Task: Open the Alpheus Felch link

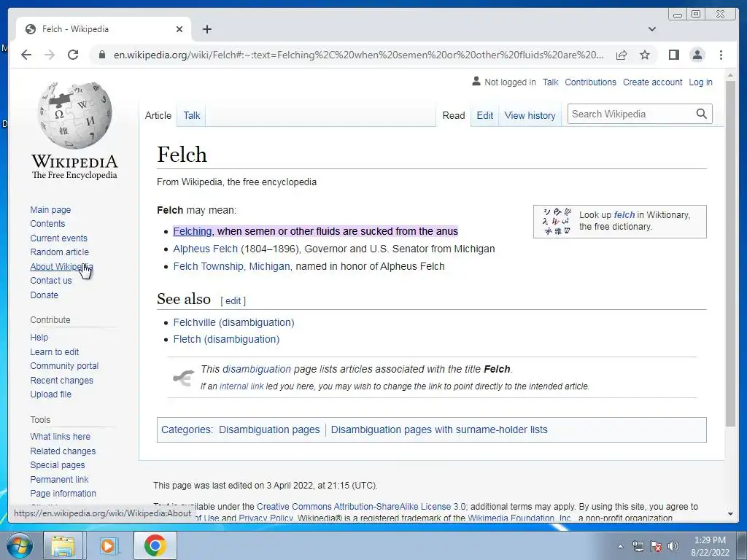Action: [205, 249]
